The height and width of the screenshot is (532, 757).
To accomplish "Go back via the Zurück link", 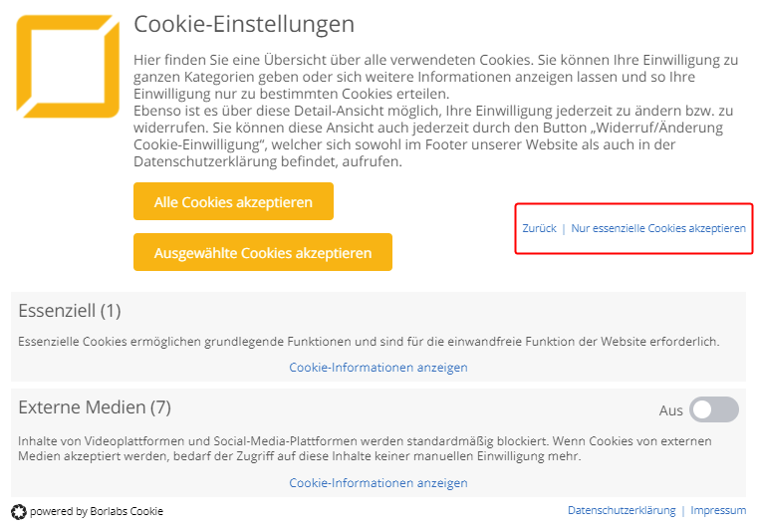I will click(x=539, y=228).
